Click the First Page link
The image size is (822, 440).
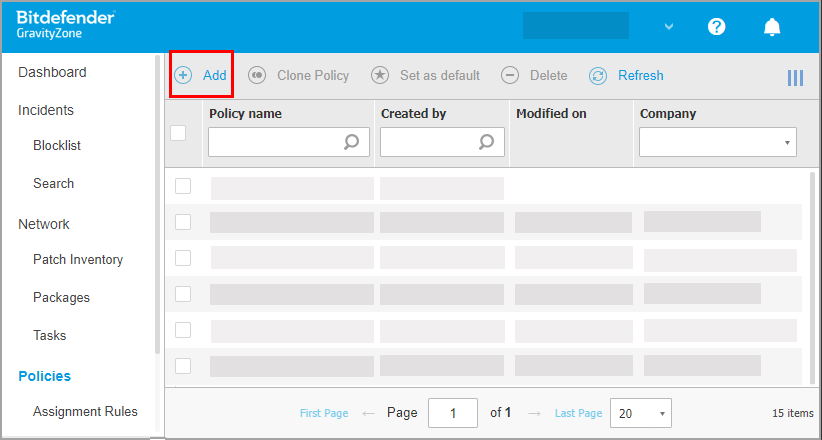click(x=324, y=413)
